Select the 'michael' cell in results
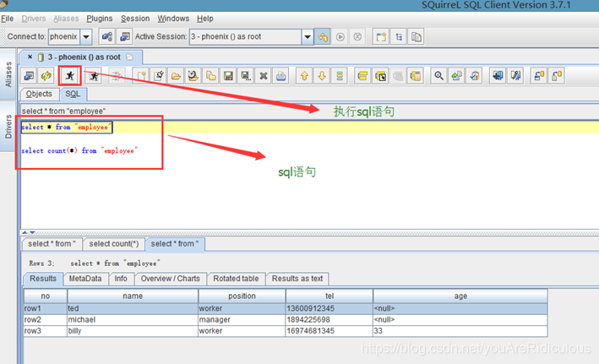This screenshot has height=364, width=599. point(133,320)
